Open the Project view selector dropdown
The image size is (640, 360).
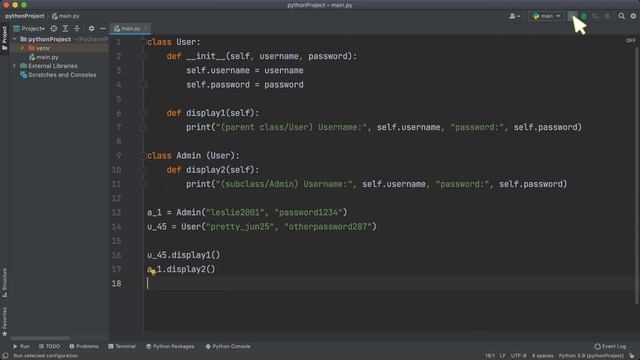[x=29, y=29]
